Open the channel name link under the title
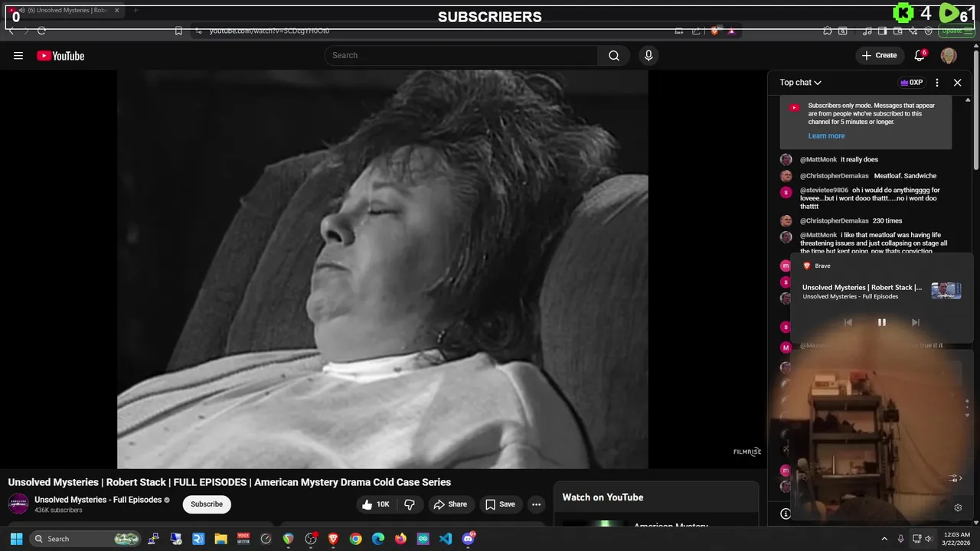Image resolution: width=980 pixels, height=551 pixels. point(98,500)
